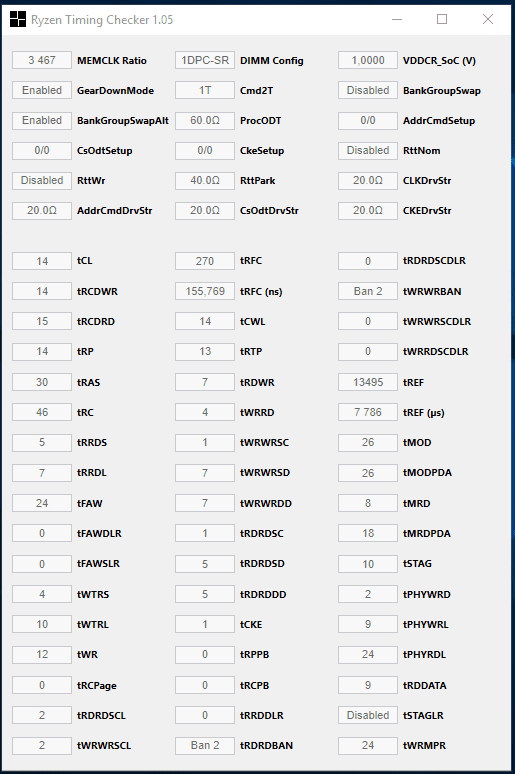Click the tMODPDA value field
Screen dimensions: 515x774
pos(368,473)
